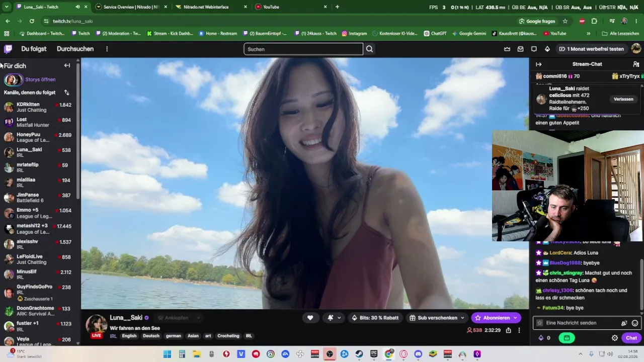Open Chrome media controls icon

click(612, 21)
